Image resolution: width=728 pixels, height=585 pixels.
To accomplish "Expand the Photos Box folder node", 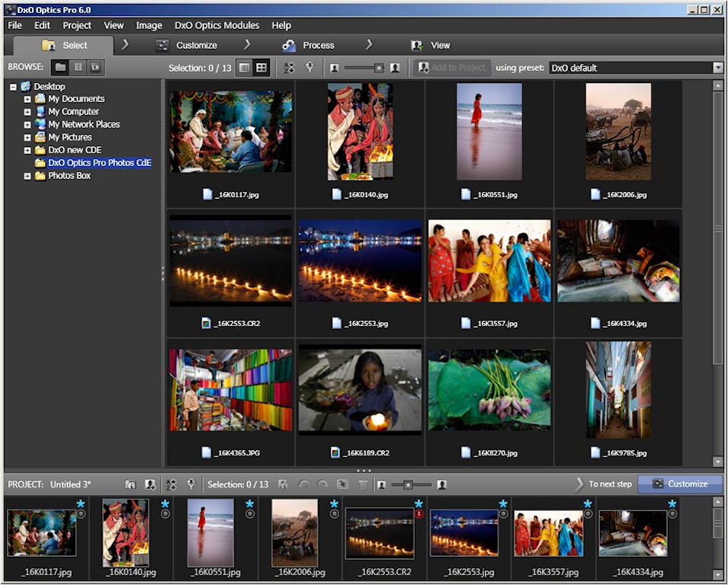I will click(27, 176).
